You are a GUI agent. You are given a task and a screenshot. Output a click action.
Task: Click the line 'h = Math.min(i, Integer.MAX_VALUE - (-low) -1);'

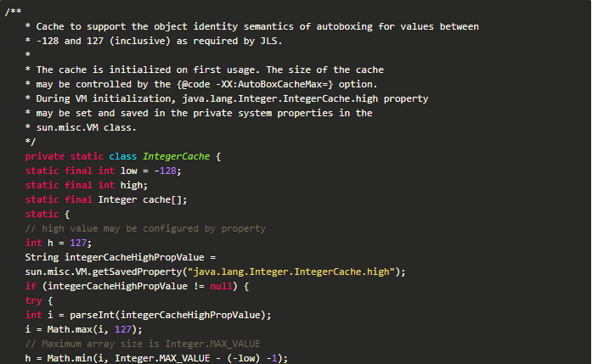pos(156,358)
